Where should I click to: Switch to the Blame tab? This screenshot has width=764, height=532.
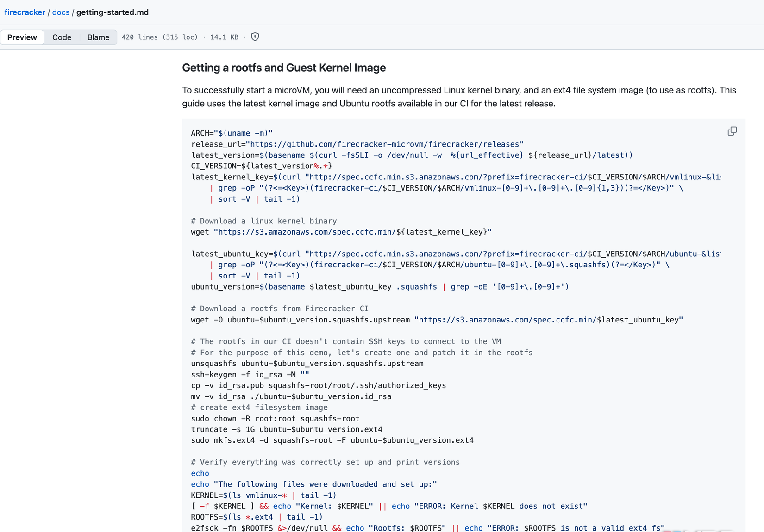[x=98, y=37]
